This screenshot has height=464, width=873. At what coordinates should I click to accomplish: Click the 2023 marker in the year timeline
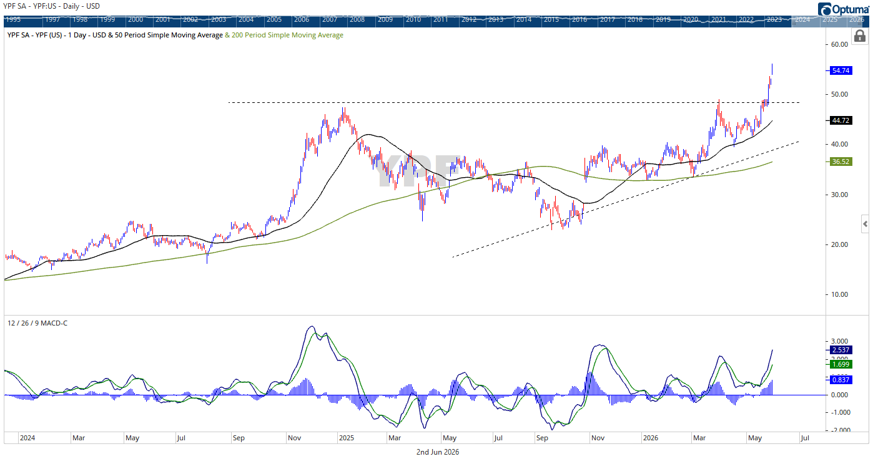(x=774, y=19)
